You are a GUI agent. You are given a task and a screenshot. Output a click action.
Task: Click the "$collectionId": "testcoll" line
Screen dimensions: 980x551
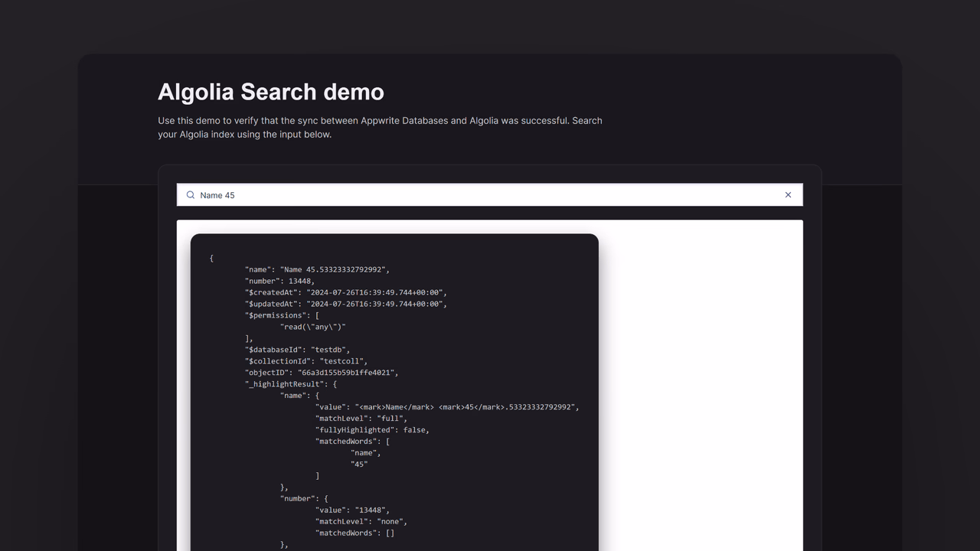pyautogui.click(x=306, y=361)
